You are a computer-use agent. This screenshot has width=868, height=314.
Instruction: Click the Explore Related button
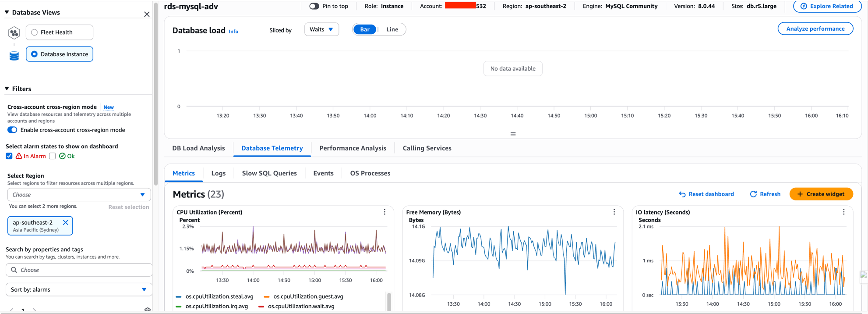point(827,6)
